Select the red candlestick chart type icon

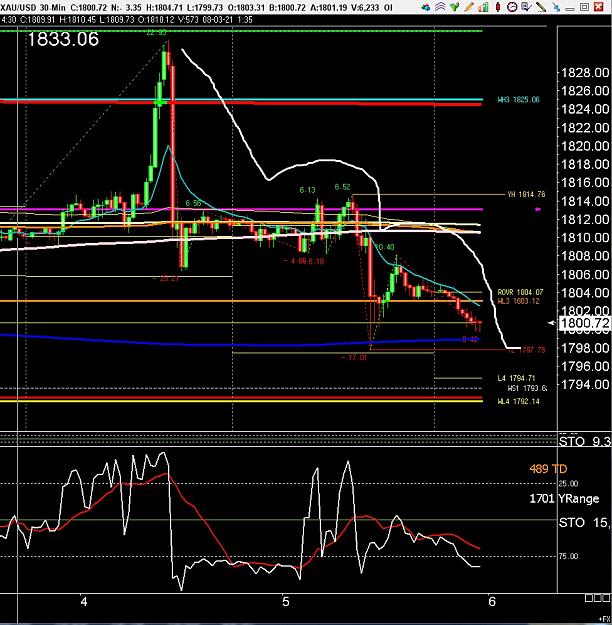498,7
